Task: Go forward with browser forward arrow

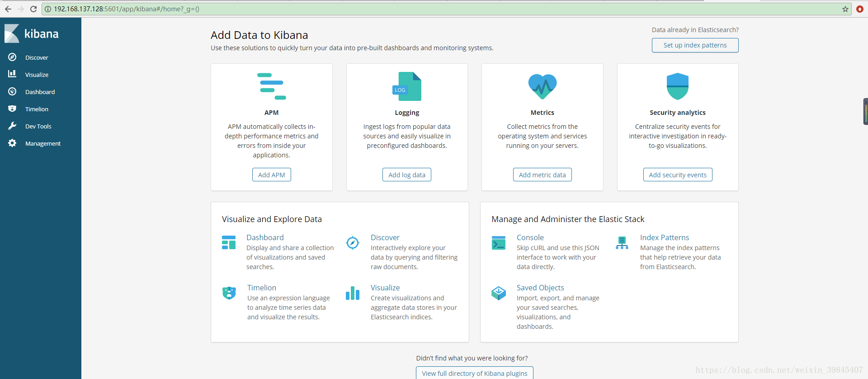Action: click(x=21, y=9)
